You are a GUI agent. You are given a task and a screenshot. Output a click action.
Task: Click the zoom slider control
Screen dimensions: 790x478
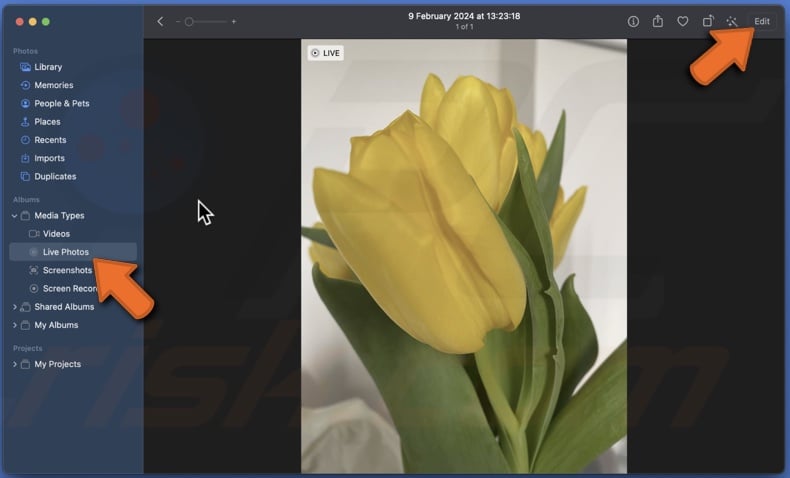pyautogui.click(x=190, y=21)
